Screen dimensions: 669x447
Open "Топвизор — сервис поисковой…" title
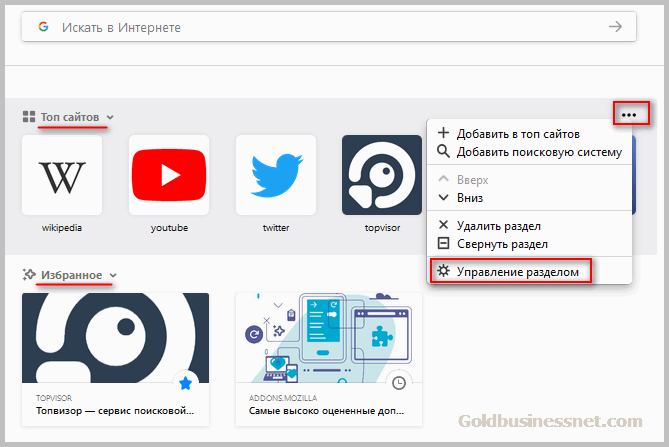click(115, 411)
